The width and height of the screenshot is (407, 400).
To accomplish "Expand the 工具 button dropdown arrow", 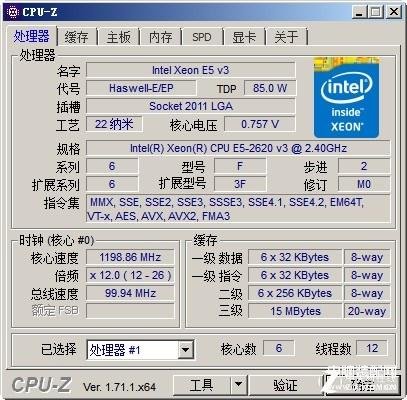I will coord(238,385).
